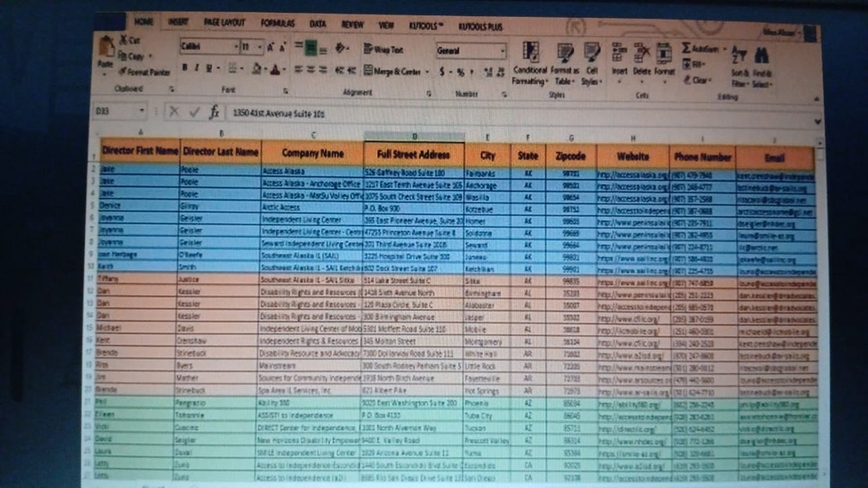Click Decrease Decimal icon
Viewport: 868px width, 488px height.
click(500, 72)
